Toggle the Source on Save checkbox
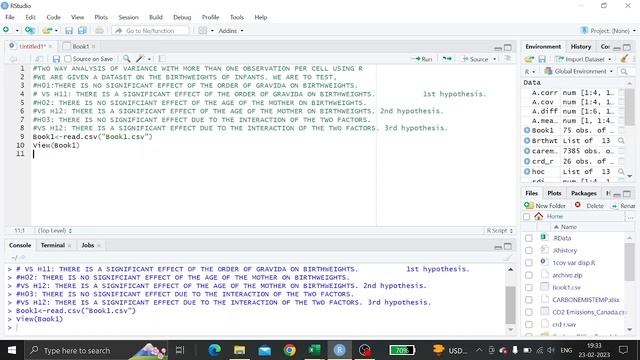The height and width of the screenshot is (360, 640). (x=68, y=59)
